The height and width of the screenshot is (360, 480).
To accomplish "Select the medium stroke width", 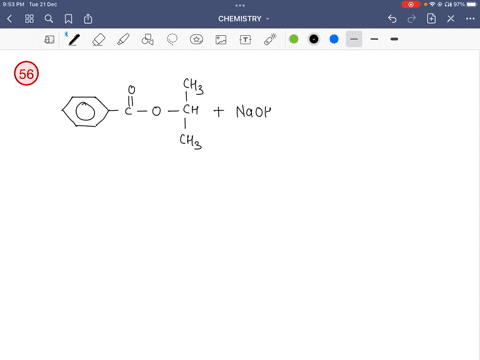I will [374, 39].
